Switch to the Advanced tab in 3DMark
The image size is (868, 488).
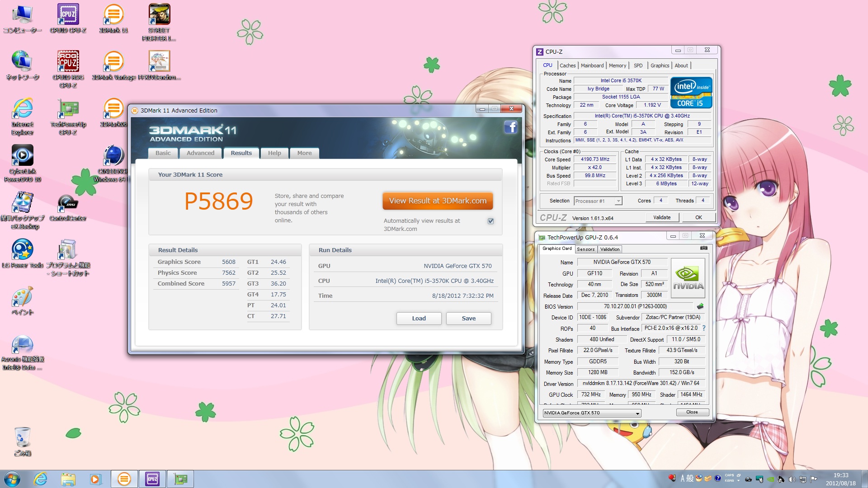click(x=200, y=153)
